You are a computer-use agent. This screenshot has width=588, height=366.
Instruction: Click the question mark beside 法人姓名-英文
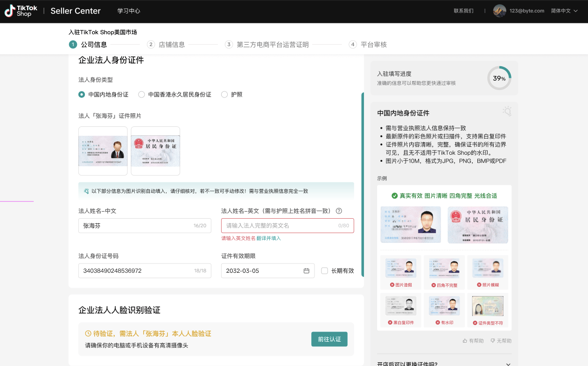[339, 211]
